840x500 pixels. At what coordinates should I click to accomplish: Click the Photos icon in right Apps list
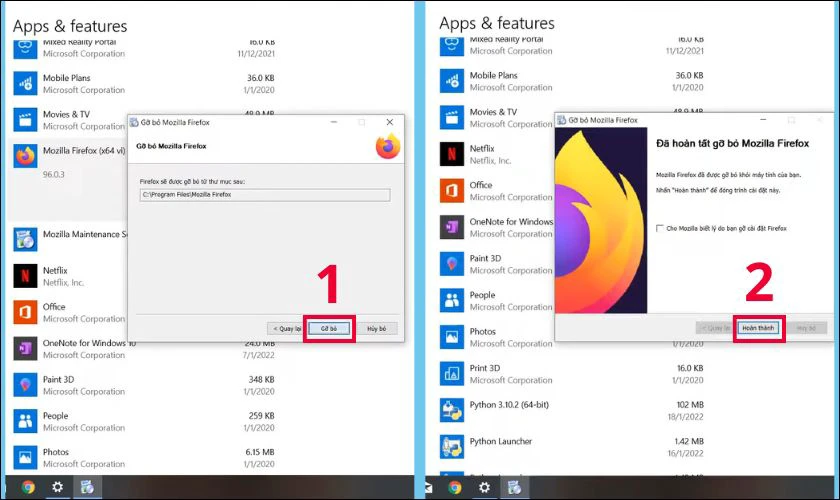click(x=452, y=337)
